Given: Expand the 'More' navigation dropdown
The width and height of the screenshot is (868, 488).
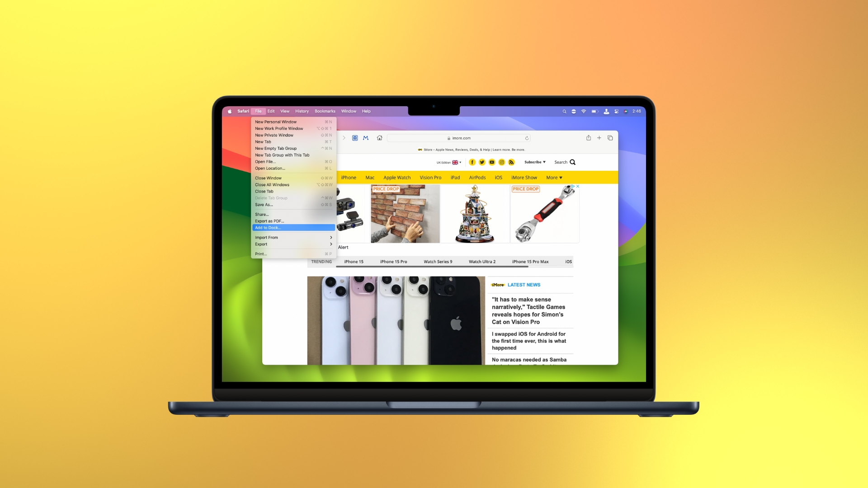Looking at the screenshot, I should [x=553, y=177].
